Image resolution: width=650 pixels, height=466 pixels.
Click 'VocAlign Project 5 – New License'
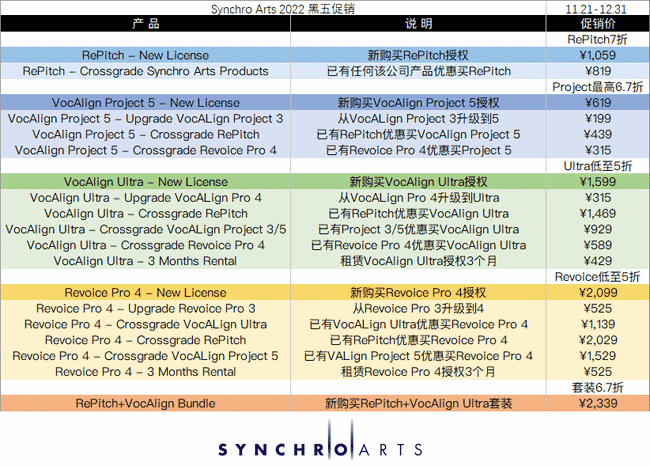point(146,102)
